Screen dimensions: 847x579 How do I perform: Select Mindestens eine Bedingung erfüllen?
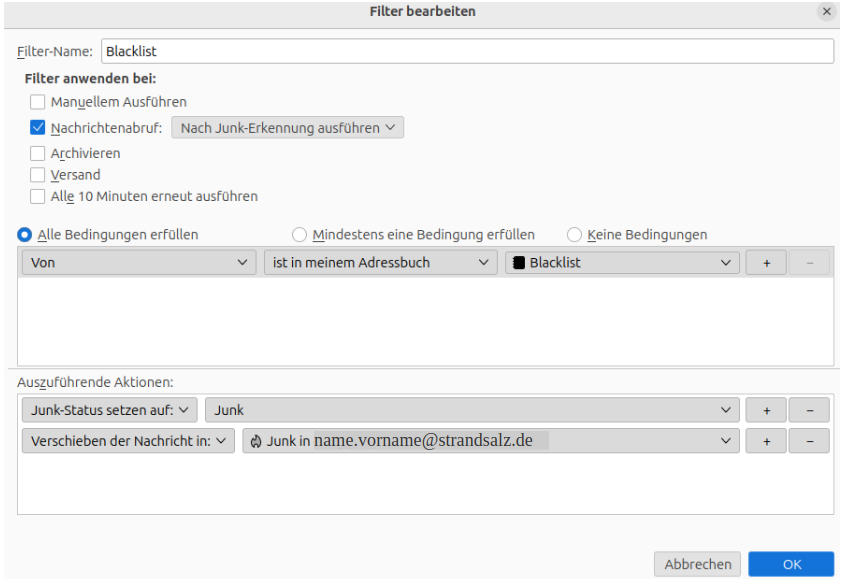[300, 235]
